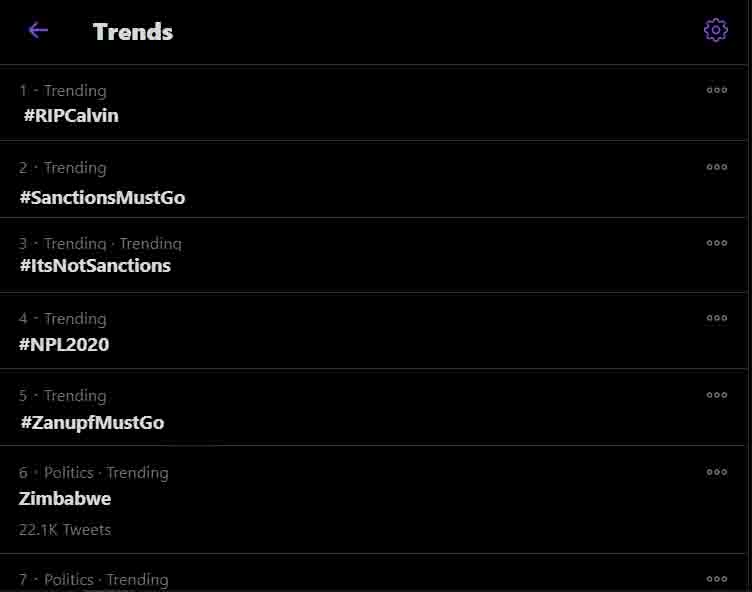Image resolution: width=752 pixels, height=592 pixels.
Task: Open more options for #ZanupfMustGo trend
Action: (x=716, y=395)
